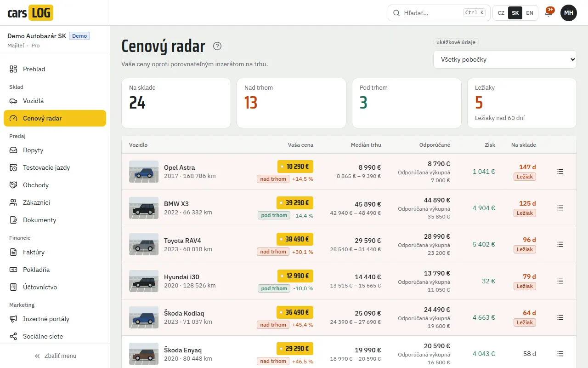Open Dopyty in sidebar
This screenshot has width=588, height=368.
(55, 150)
